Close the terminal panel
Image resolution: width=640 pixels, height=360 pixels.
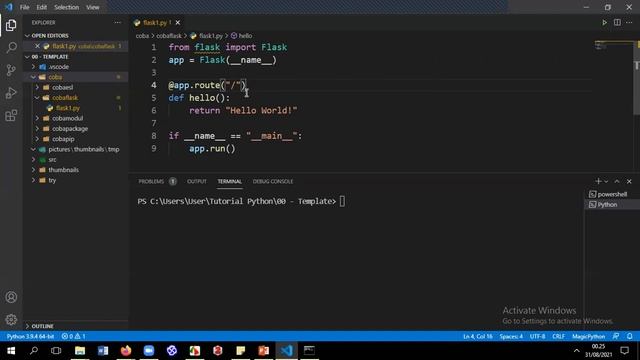coord(629,181)
